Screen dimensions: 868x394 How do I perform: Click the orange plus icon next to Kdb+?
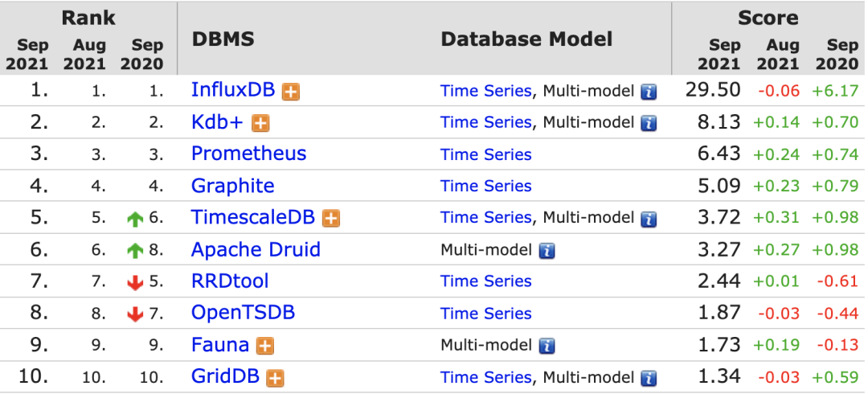click(x=260, y=123)
